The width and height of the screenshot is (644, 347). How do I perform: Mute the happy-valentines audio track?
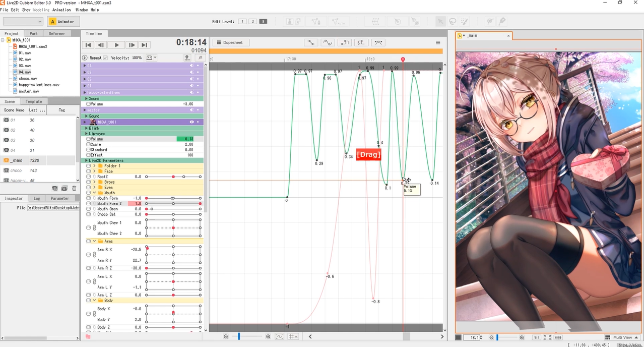click(x=191, y=92)
